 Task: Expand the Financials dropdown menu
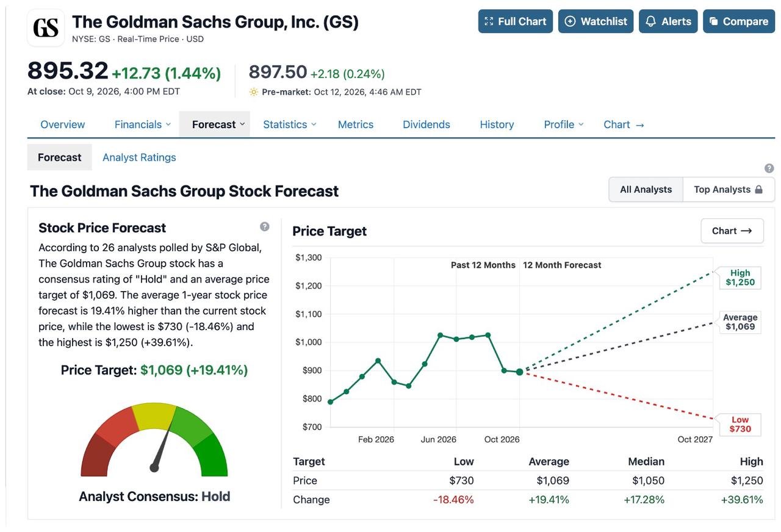pyautogui.click(x=143, y=124)
